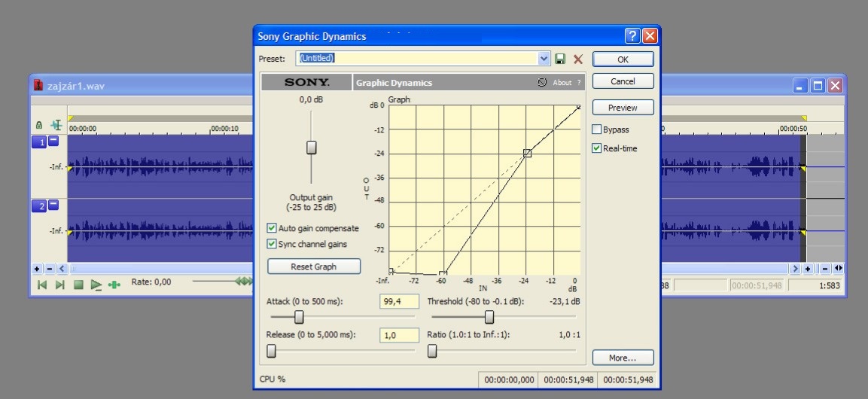
Task: Click the CPU % status label
Action: pyautogui.click(x=273, y=379)
